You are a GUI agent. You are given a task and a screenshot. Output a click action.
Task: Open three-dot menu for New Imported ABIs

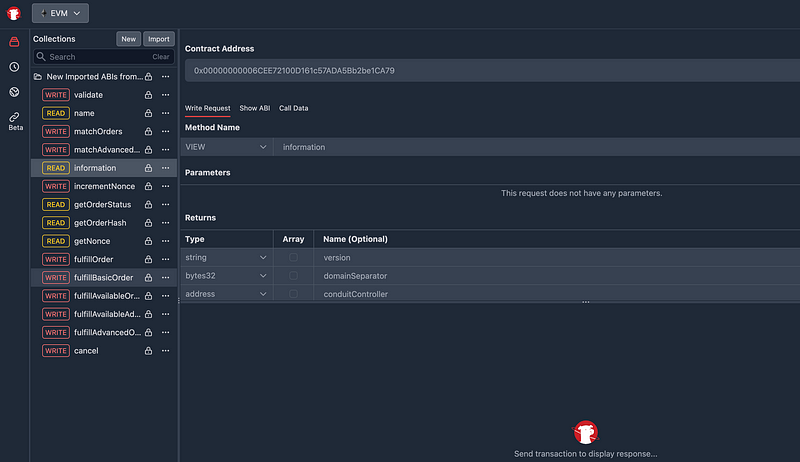coord(166,76)
